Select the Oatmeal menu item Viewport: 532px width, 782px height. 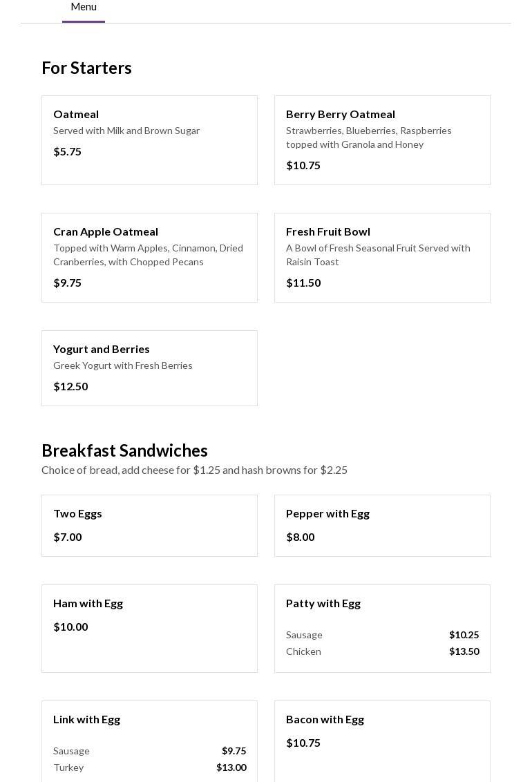pos(149,140)
